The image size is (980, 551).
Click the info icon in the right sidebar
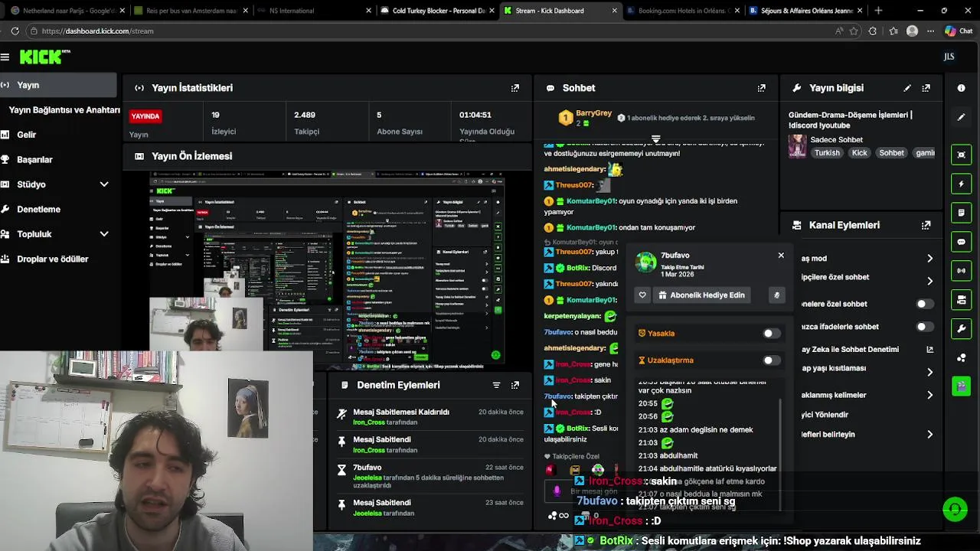pos(961,88)
